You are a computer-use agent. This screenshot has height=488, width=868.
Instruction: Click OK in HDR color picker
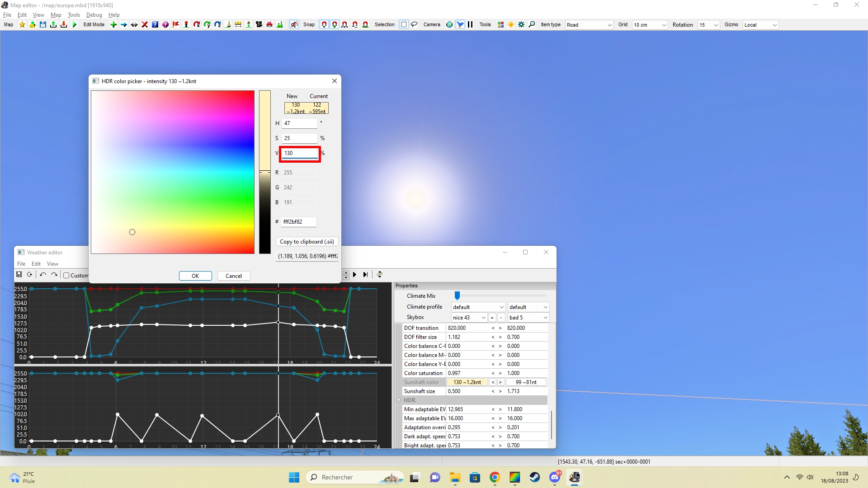[x=195, y=276]
